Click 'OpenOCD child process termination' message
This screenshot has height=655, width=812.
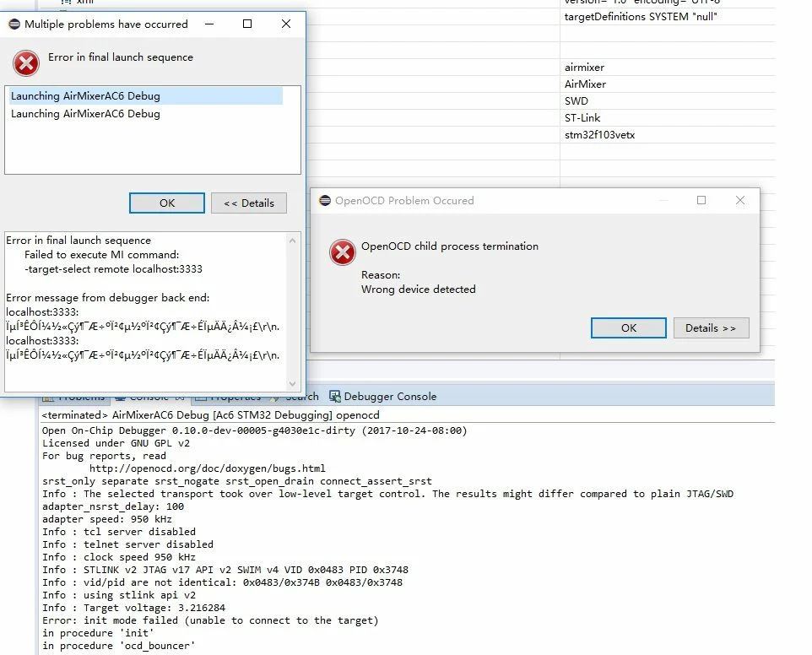[x=450, y=246]
